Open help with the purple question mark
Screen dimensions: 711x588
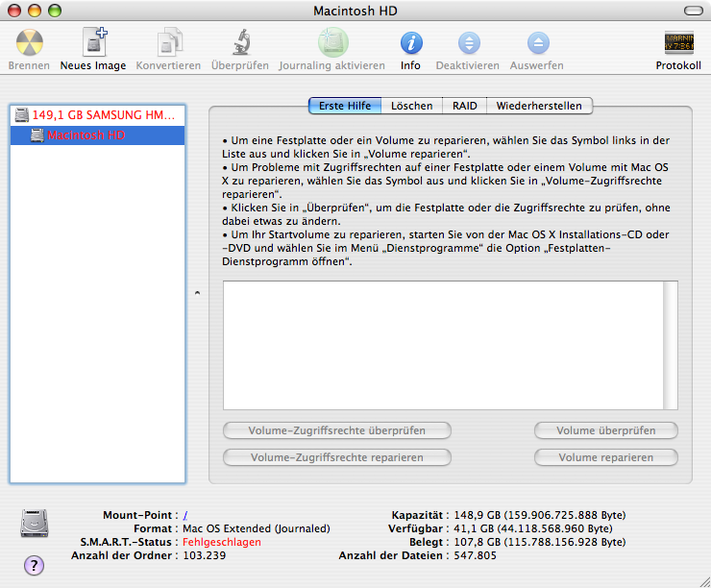(x=34, y=565)
